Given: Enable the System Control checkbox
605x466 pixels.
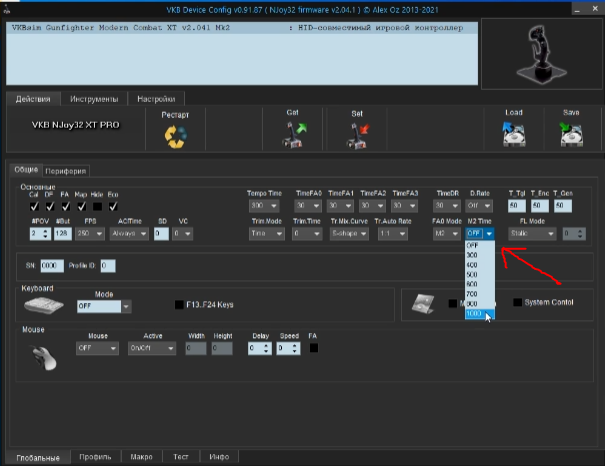Looking at the screenshot, I should pyautogui.click(x=517, y=302).
